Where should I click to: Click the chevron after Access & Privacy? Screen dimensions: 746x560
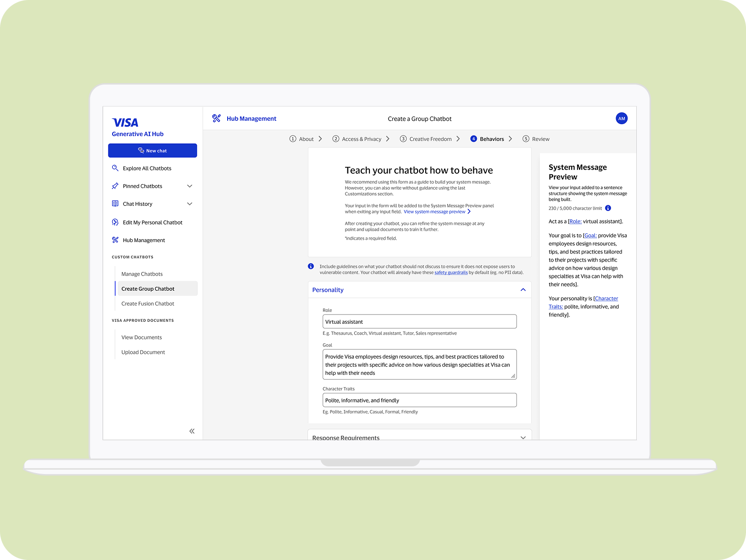coord(388,139)
